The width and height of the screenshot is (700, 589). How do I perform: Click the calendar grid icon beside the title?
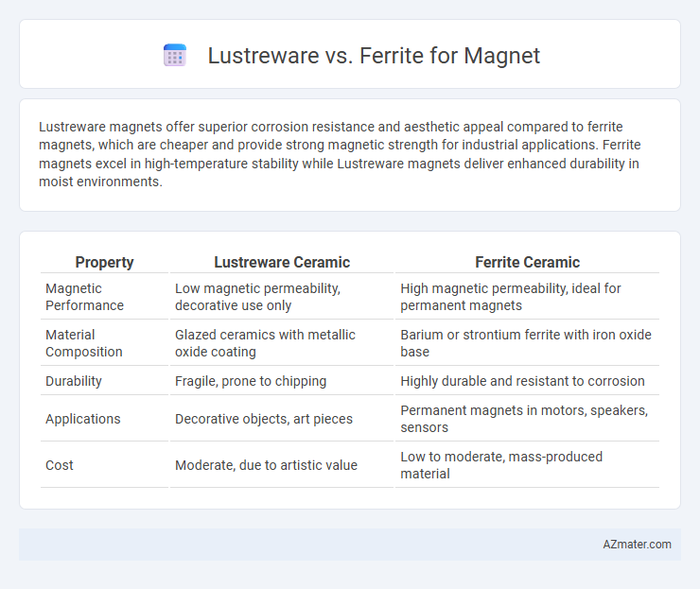[x=175, y=56]
